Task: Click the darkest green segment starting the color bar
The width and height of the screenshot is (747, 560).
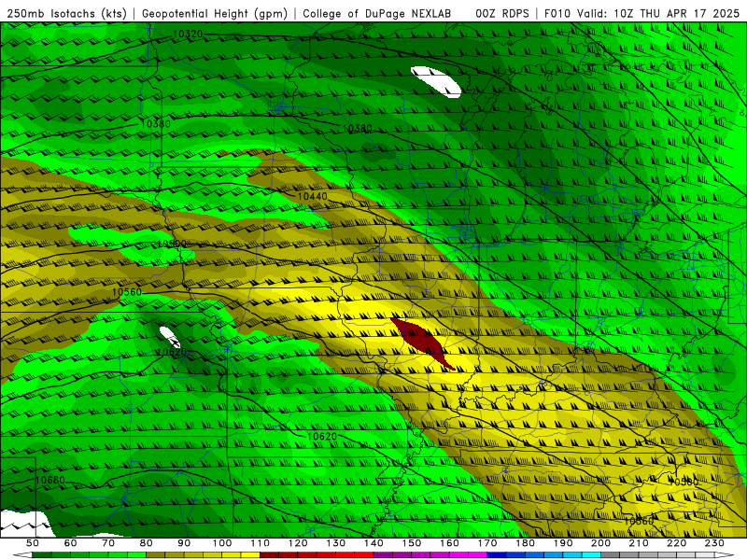Action: point(42,555)
